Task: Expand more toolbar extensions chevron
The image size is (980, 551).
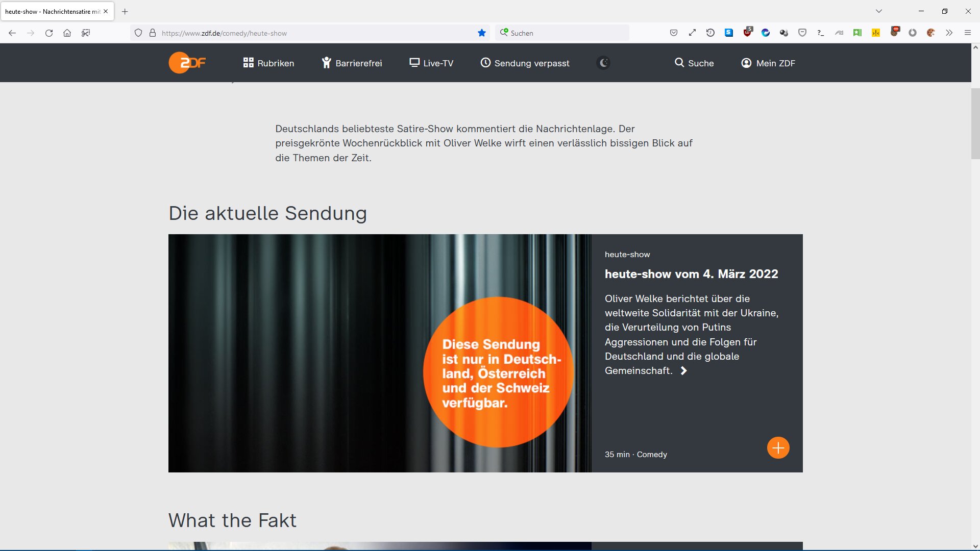Action: (949, 33)
